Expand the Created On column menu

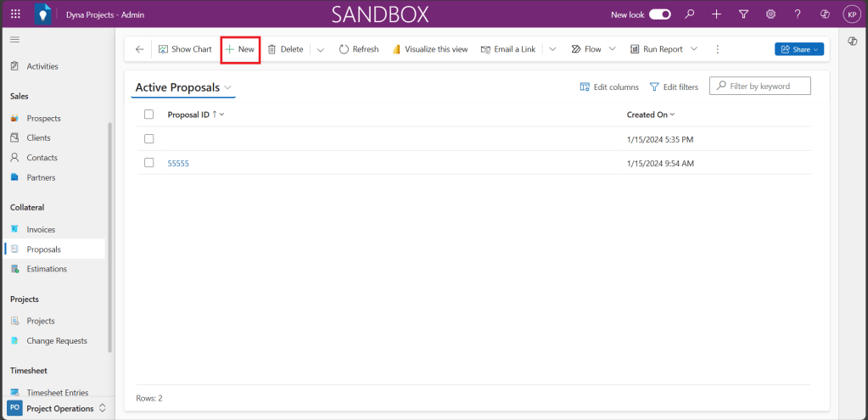click(x=672, y=115)
